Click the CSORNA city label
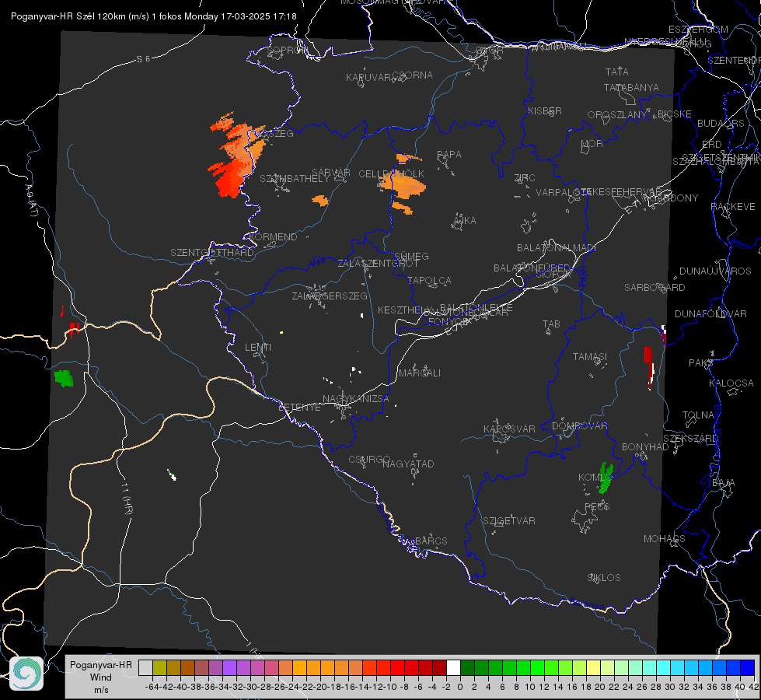This screenshot has width=761, height=700. point(413,75)
